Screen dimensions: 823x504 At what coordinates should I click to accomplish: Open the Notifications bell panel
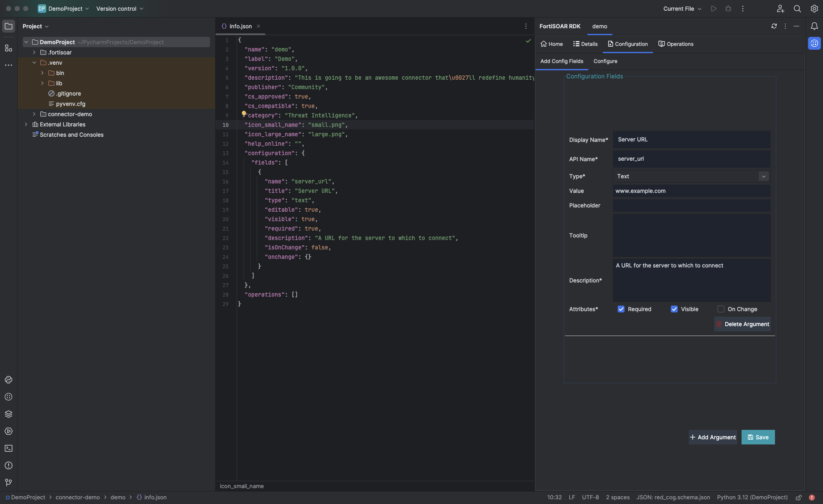814,26
